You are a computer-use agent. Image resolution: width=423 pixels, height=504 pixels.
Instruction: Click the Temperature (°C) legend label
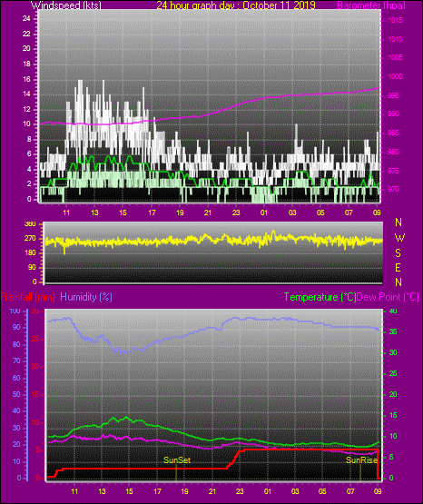[320, 297]
